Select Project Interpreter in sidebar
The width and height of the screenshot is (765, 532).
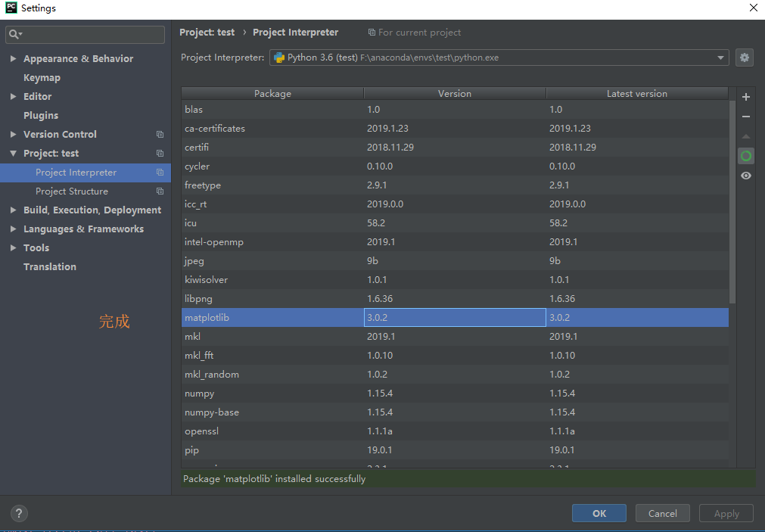click(x=86, y=173)
